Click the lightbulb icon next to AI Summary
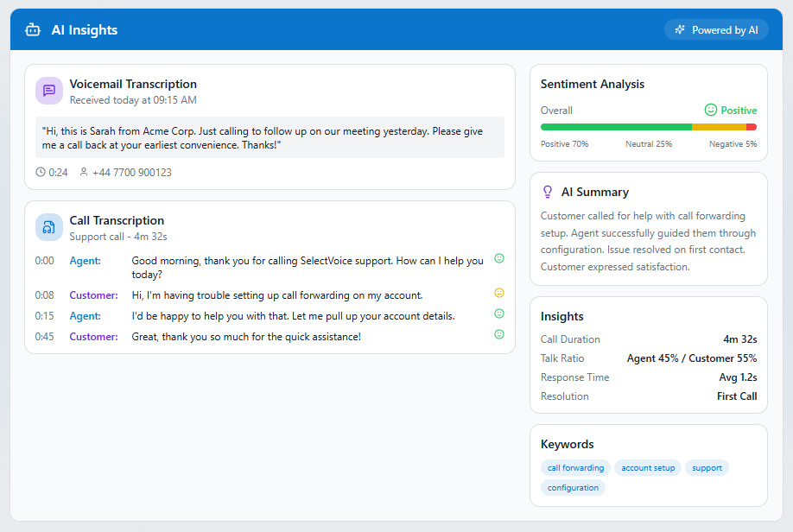The image size is (793, 532). tap(547, 192)
